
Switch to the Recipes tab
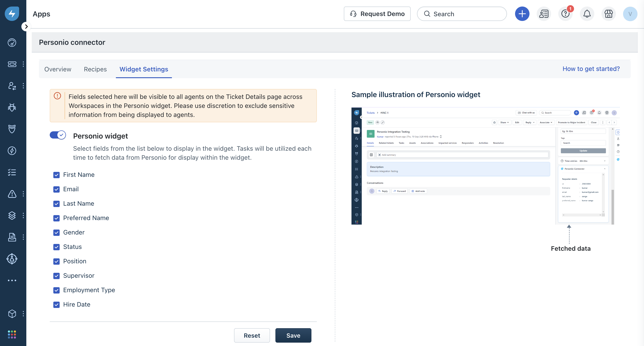click(x=95, y=69)
